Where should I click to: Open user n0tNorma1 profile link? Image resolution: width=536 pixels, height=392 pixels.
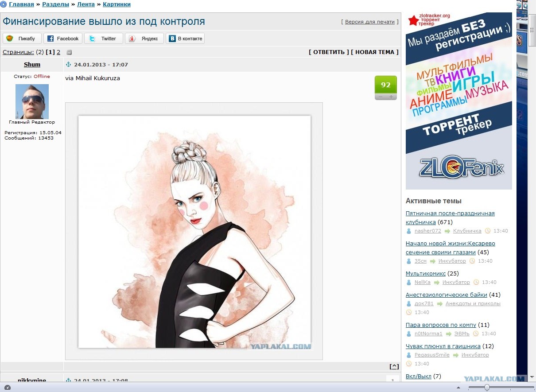[x=428, y=334]
